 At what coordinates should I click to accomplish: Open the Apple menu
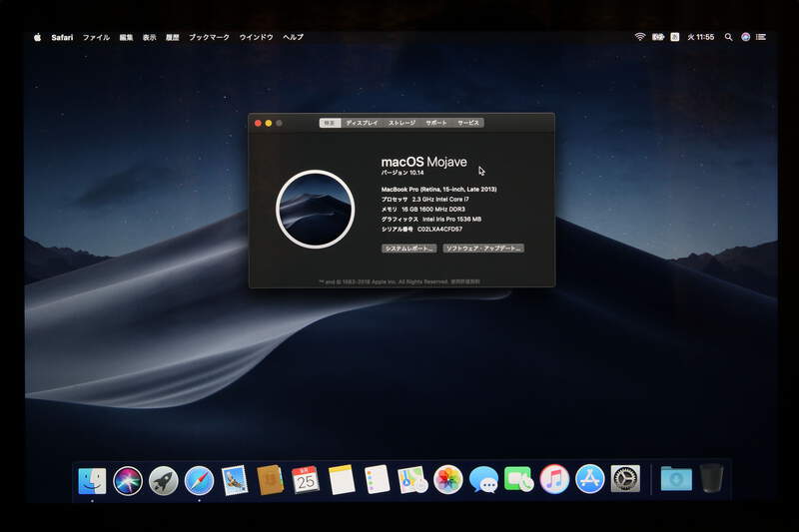point(37,37)
